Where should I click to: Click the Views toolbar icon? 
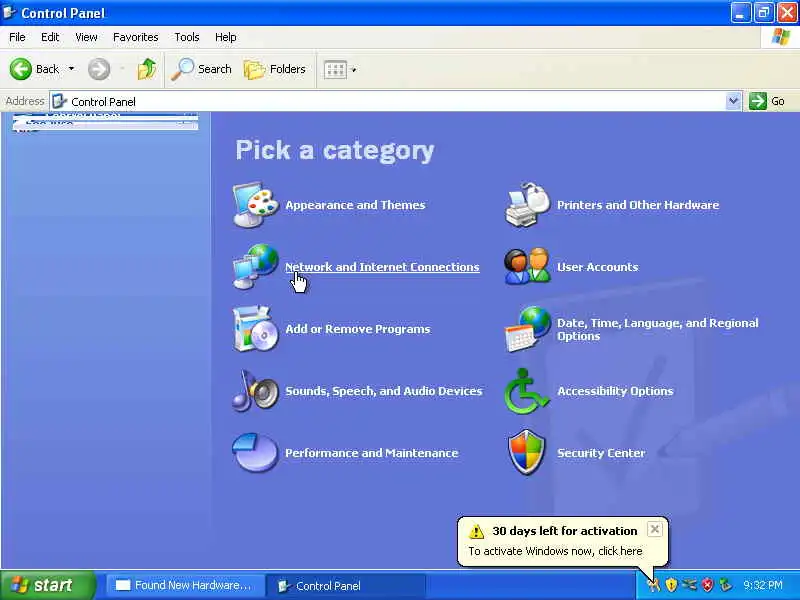pos(335,69)
